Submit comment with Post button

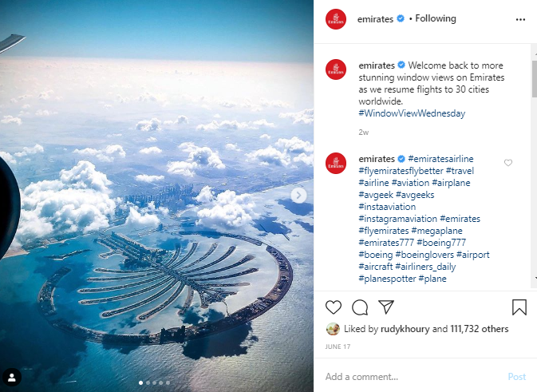click(516, 377)
